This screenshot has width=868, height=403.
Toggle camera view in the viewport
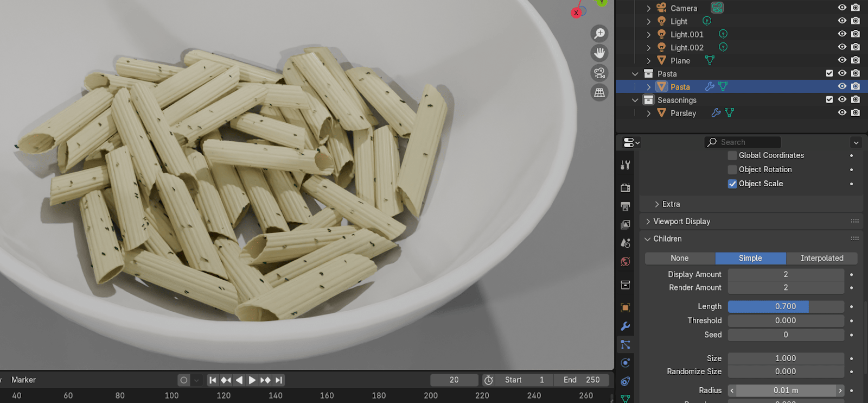599,73
